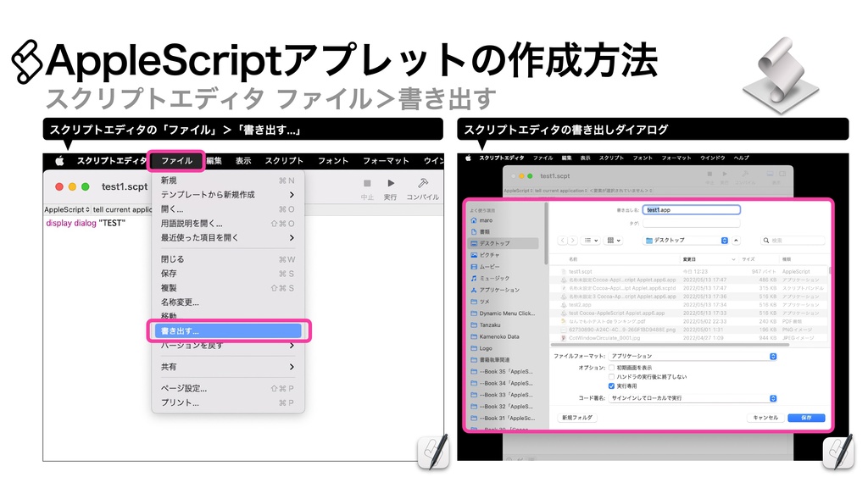This screenshot has width=868, height=488.
Task: Click the search magnifier in the export dialog
Action: 767,241
